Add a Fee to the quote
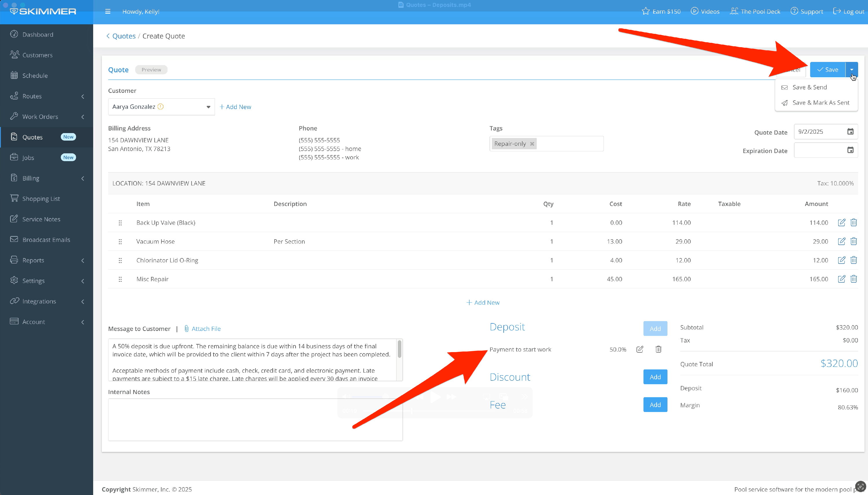Viewport: 868px width, 495px height. tap(655, 404)
